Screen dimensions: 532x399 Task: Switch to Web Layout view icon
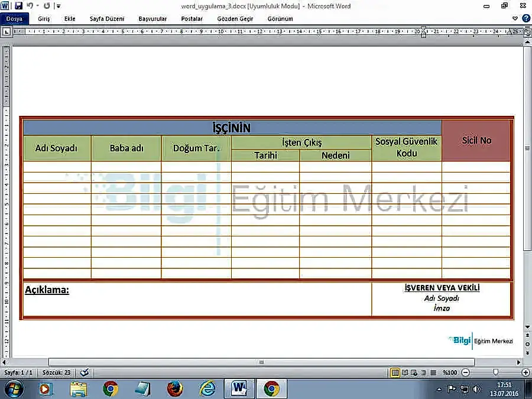(415, 372)
